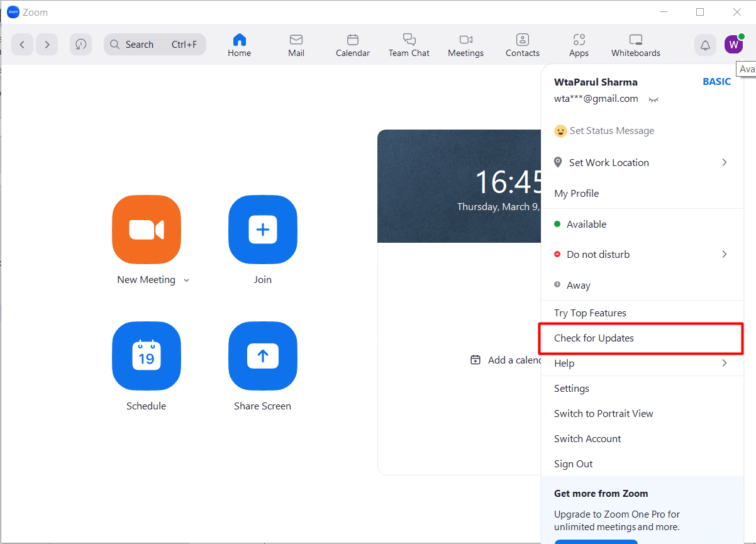Expand the Help chevron arrow

pyautogui.click(x=725, y=363)
